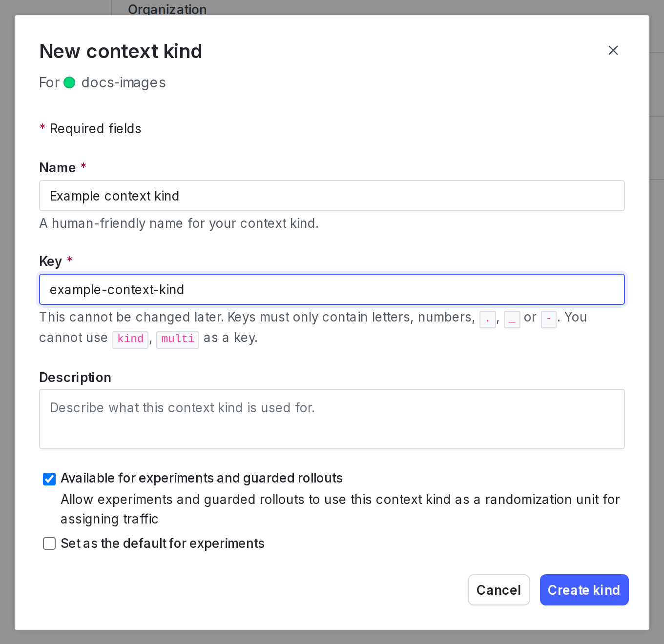Screen dimensions: 664x644
Task: Enable Set as the default for experiments
Action: point(49,543)
